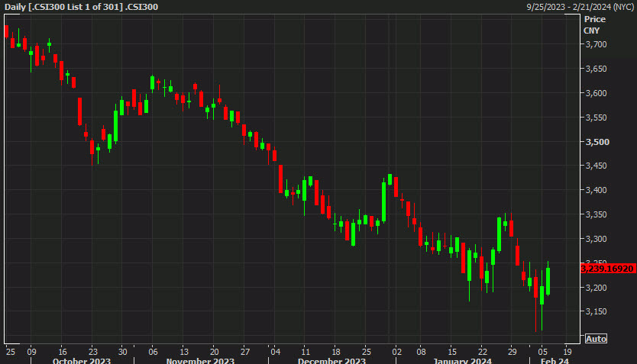This screenshot has width=637, height=364.
Task: Click the 3,150 price axis label
Action: [596, 311]
